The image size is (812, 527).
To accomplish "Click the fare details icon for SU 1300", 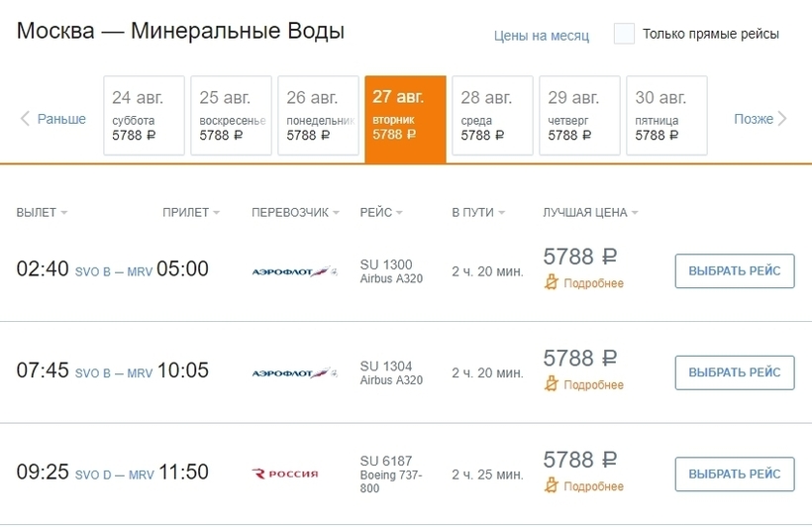I will click(x=552, y=283).
